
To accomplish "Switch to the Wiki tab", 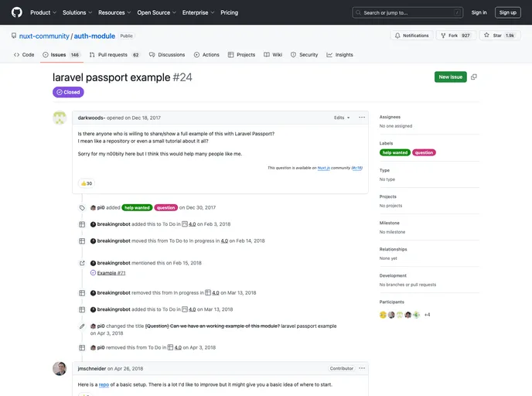I will tap(273, 55).
